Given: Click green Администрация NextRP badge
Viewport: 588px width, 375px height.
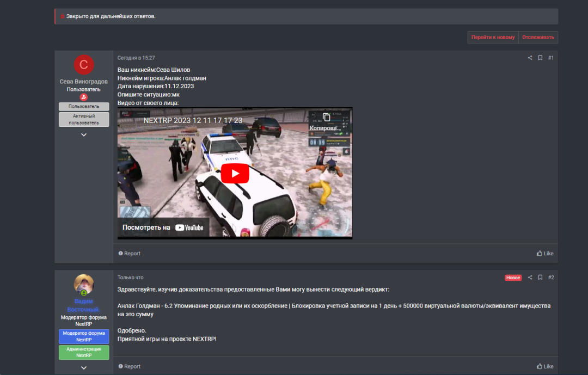Looking at the screenshot, I should tap(84, 352).
